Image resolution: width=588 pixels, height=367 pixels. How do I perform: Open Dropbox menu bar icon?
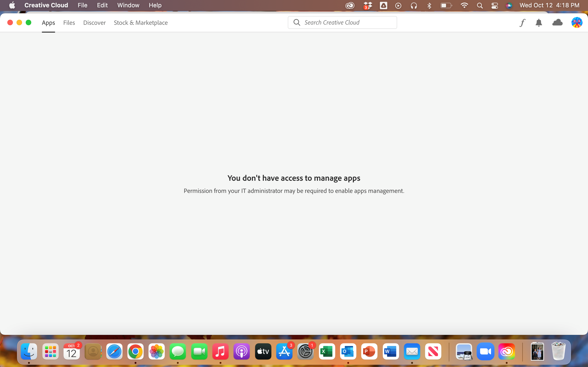368,5
